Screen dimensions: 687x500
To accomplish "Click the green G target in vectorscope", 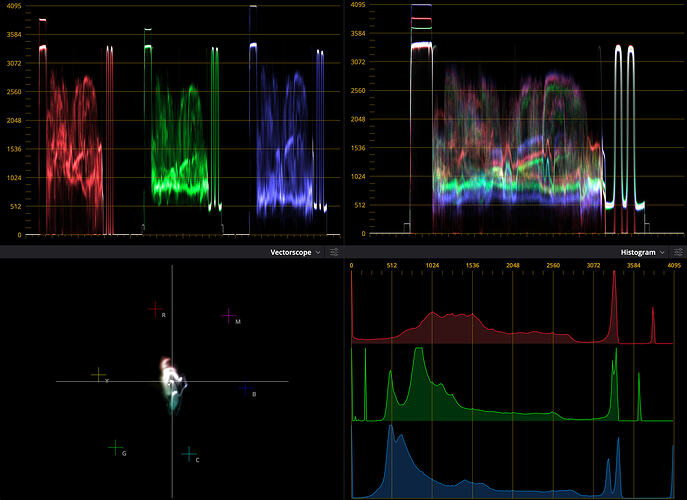I will [x=115, y=448].
